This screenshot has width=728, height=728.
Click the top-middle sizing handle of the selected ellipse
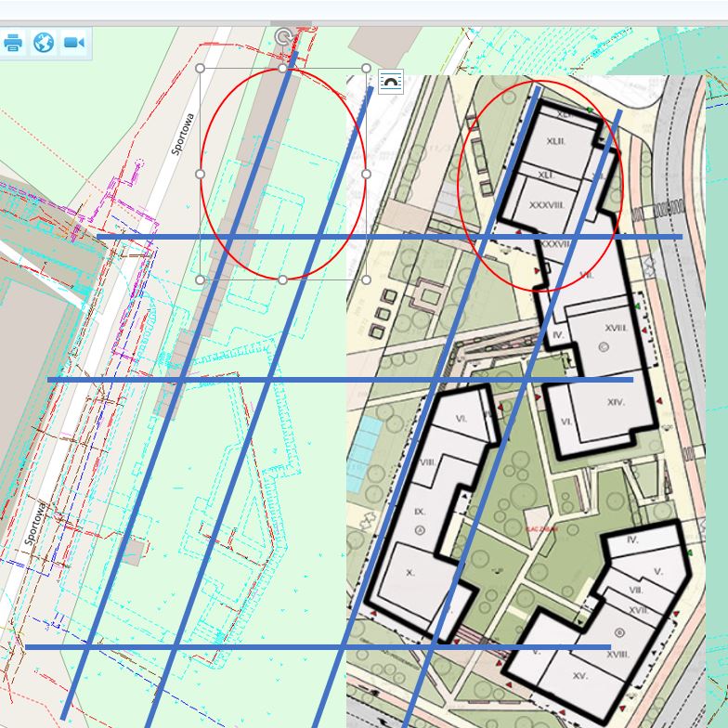click(x=282, y=69)
